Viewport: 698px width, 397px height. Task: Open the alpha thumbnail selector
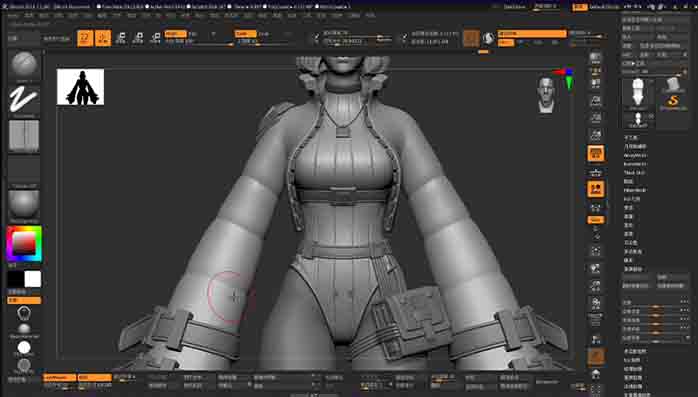(24, 135)
